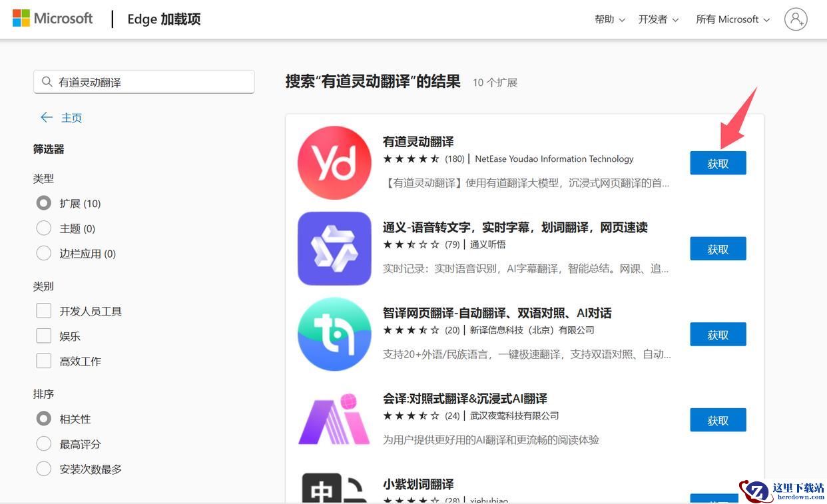Open the Edge 加载项 home link
Viewport: 827px width, 504px height.
tap(164, 19)
